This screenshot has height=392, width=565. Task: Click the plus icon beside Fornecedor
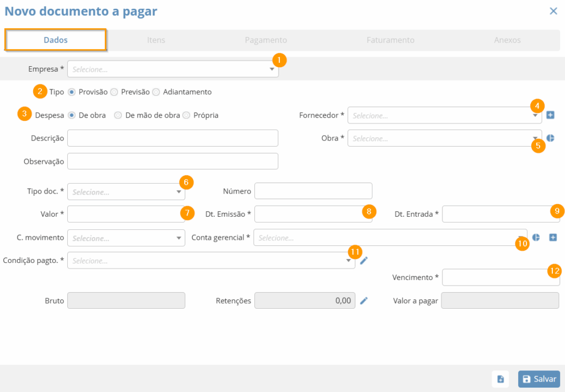point(550,115)
